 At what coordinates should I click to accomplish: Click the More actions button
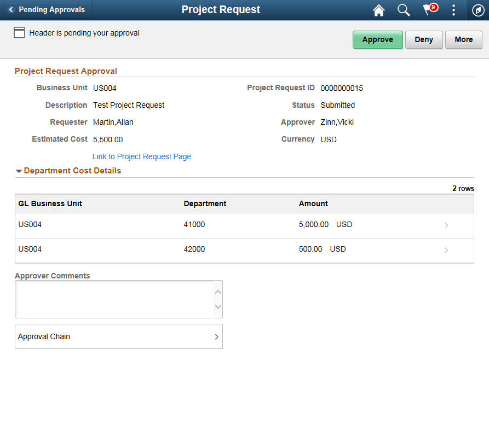pyautogui.click(x=463, y=39)
